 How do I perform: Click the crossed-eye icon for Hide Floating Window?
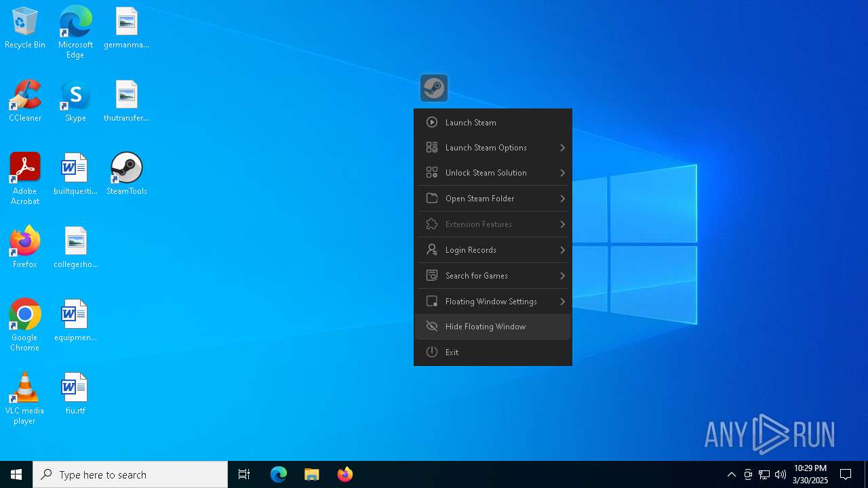tap(432, 327)
